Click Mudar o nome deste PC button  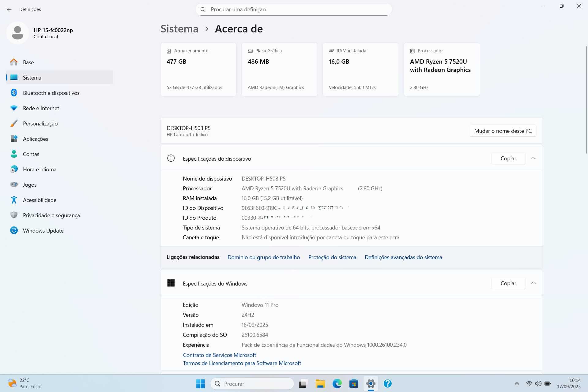click(x=503, y=131)
